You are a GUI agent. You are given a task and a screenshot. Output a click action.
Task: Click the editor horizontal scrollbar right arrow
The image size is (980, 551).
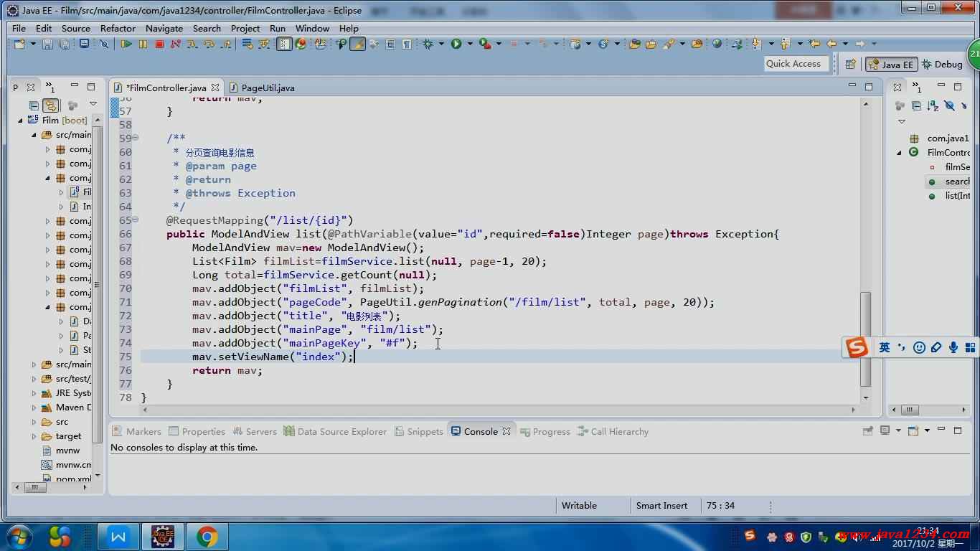tap(854, 410)
